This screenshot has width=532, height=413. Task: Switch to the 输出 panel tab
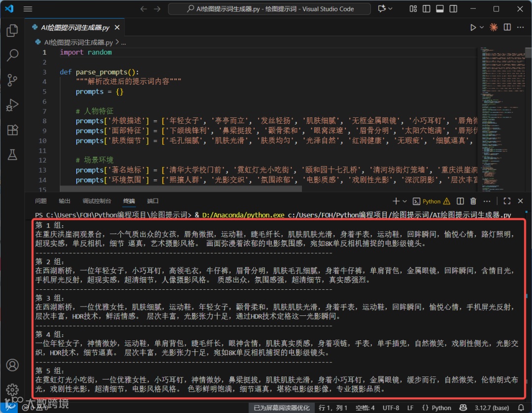[x=65, y=201]
